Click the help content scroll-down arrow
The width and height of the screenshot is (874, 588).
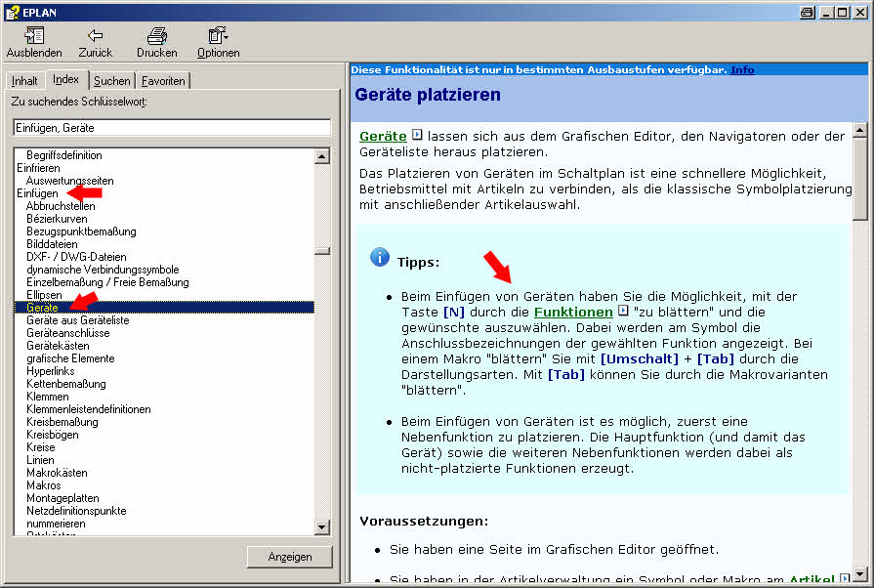860,574
